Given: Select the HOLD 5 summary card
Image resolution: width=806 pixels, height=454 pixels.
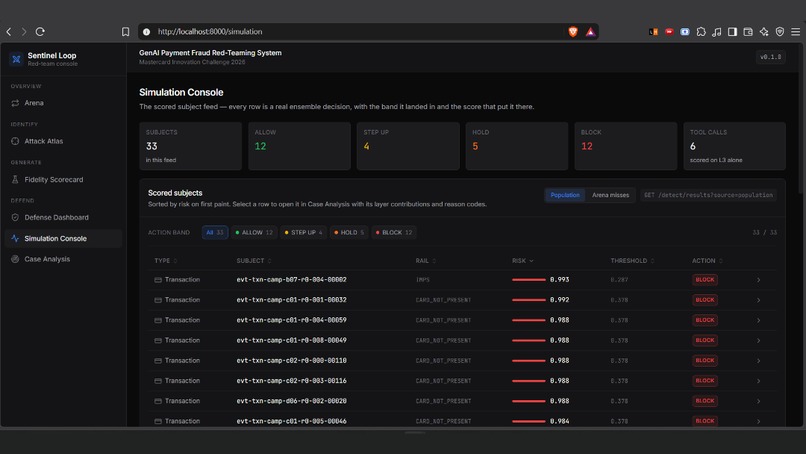Looking at the screenshot, I should [x=517, y=146].
